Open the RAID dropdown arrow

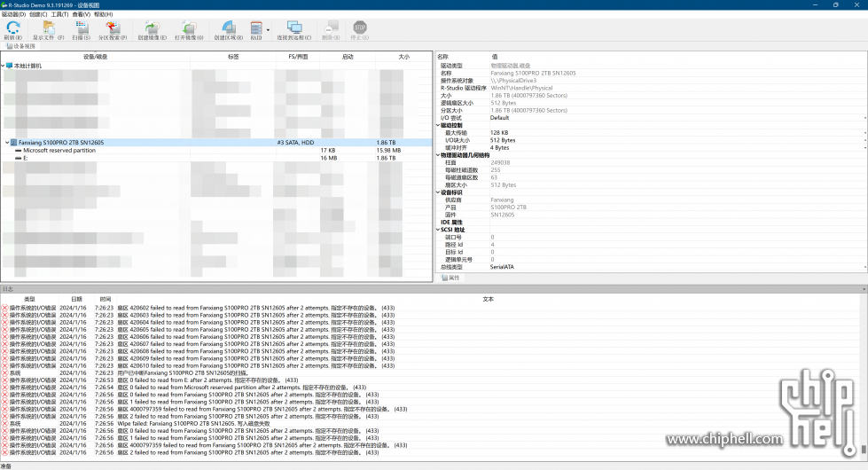(268, 30)
